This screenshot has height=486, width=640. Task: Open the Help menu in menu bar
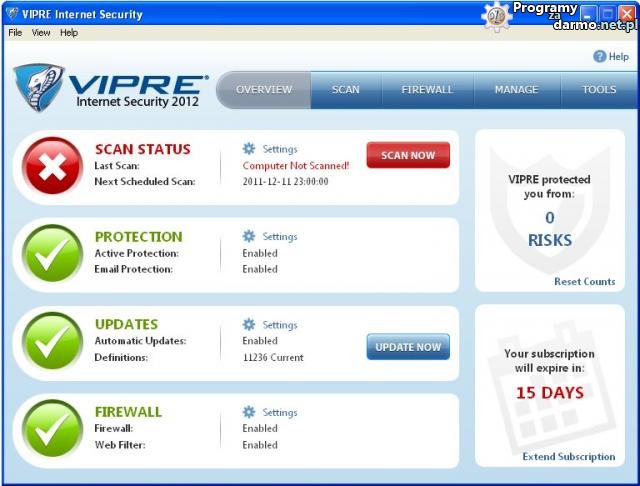click(x=69, y=33)
